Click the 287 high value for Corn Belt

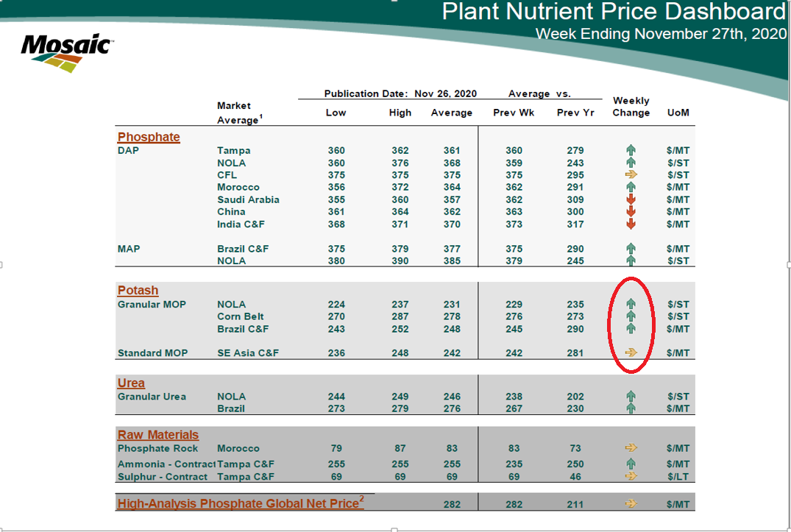[x=400, y=316]
